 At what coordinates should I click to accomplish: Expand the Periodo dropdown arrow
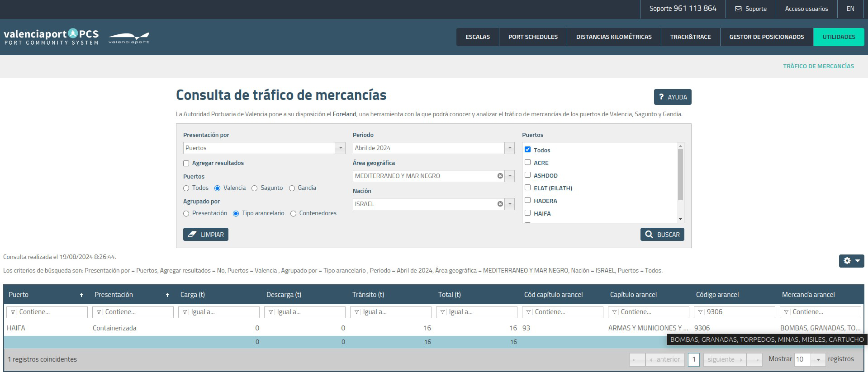pyautogui.click(x=510, y=148)
